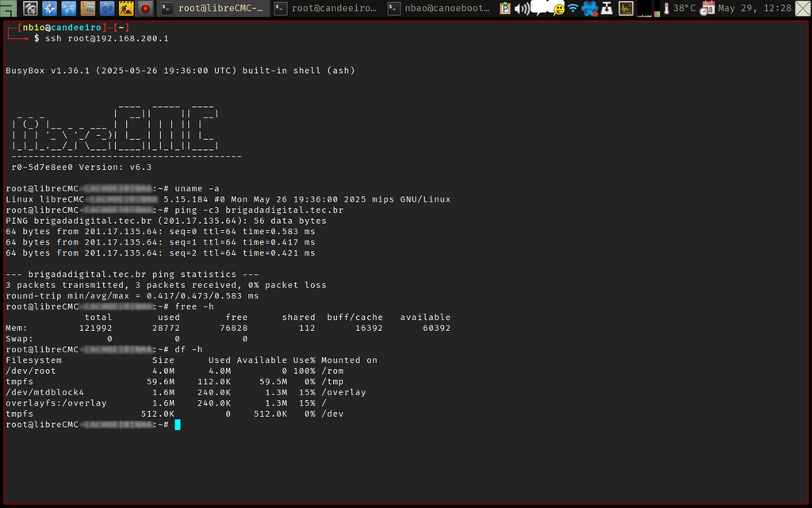Open the main menu at panel's left end
The image size is (812, 508).
(x=9, y=9)
